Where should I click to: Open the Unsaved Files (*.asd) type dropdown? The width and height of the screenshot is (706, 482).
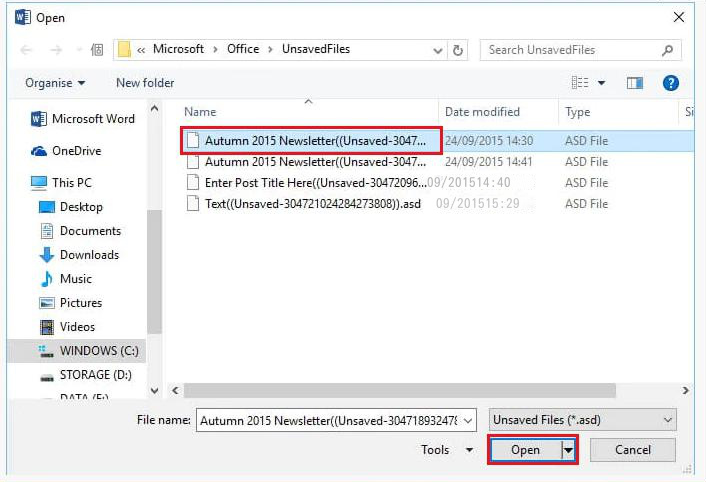coord(583,420)
